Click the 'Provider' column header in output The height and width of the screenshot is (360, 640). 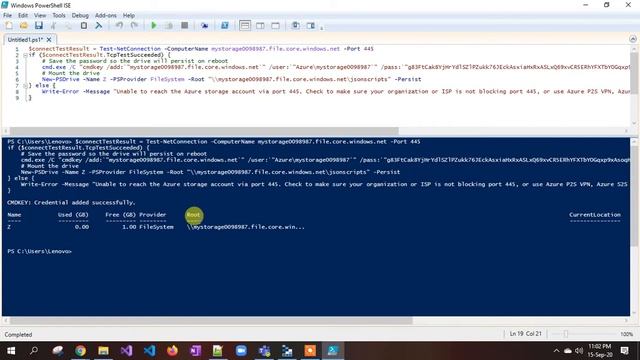153,215
